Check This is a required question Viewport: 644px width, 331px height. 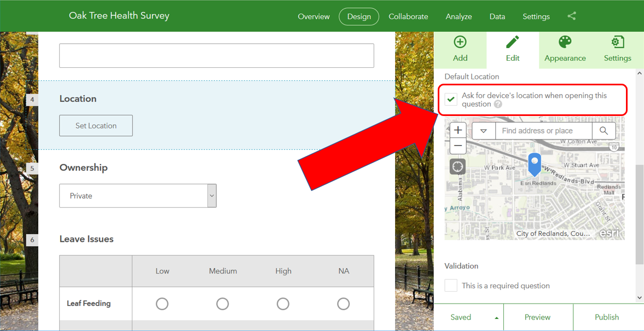pyautogui.click(x=451, y=286)
